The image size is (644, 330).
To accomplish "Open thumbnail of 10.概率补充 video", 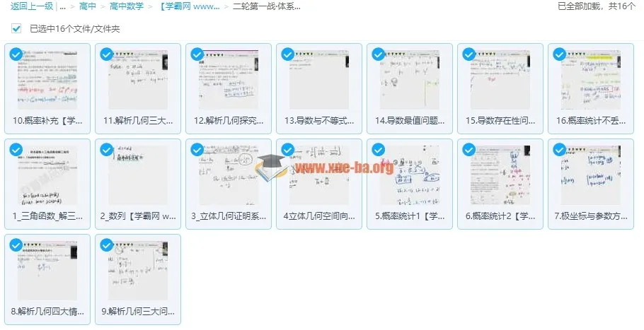I will [x=47, y=80].
